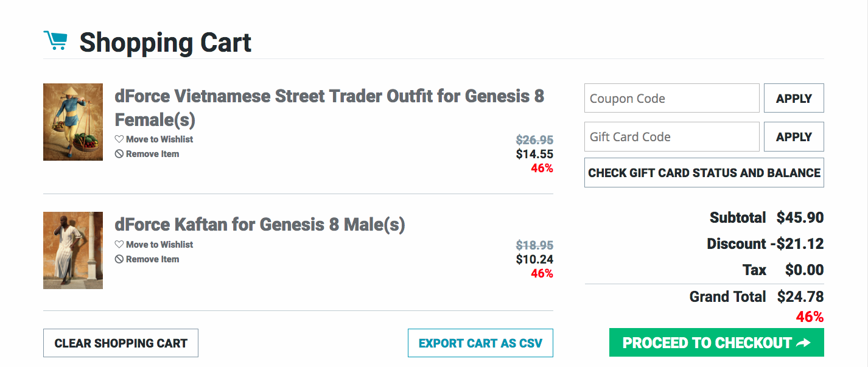Focus the Coupon Code field
Viewport: 868px width, 367px height.
(671, 99)
